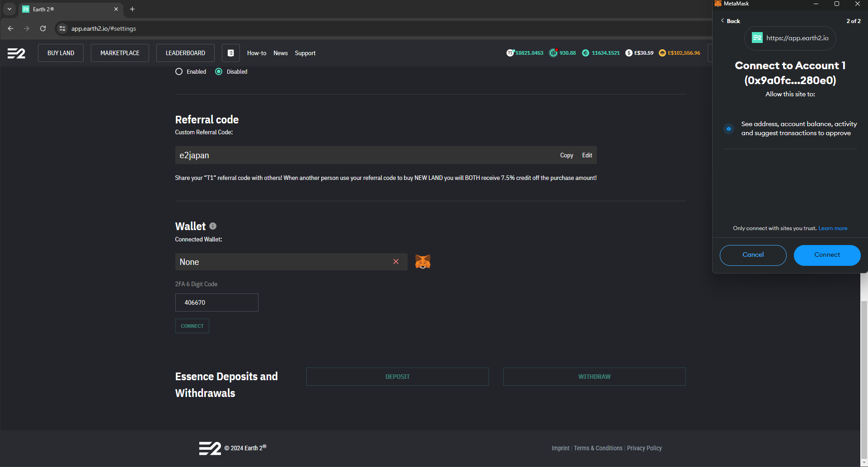Copy the e2japan referral code

[567, 155]
